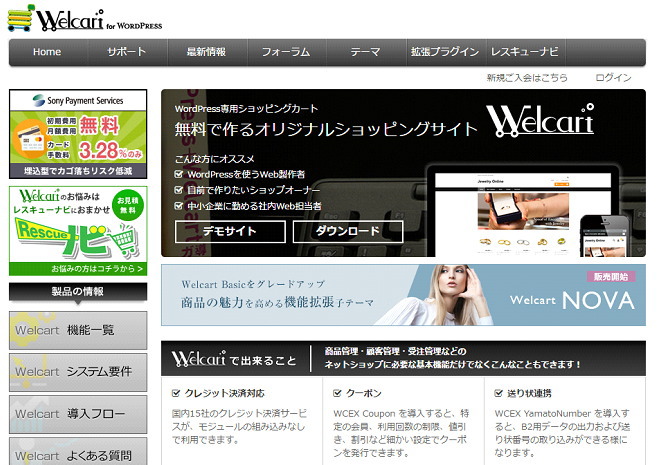Click the こんな方にオススメ text
The width and height of the screenshot is (658, 465).
[x=215, y=159]
